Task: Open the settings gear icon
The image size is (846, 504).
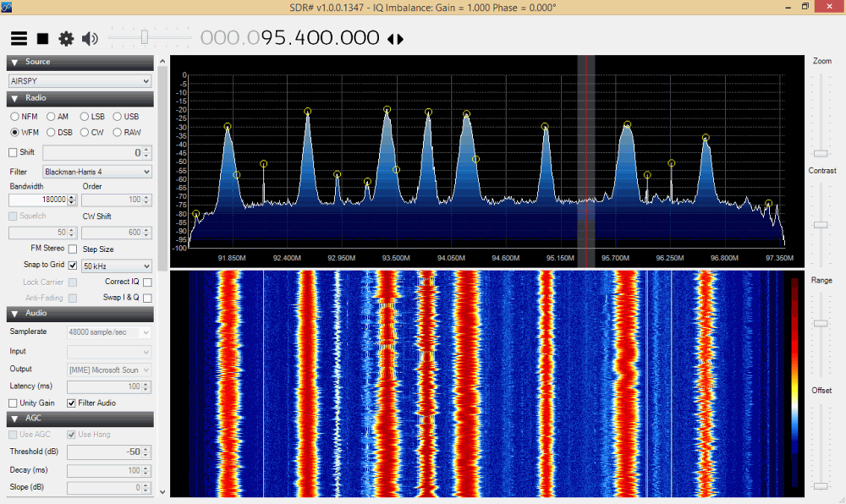Action: (x=66, y=39)
